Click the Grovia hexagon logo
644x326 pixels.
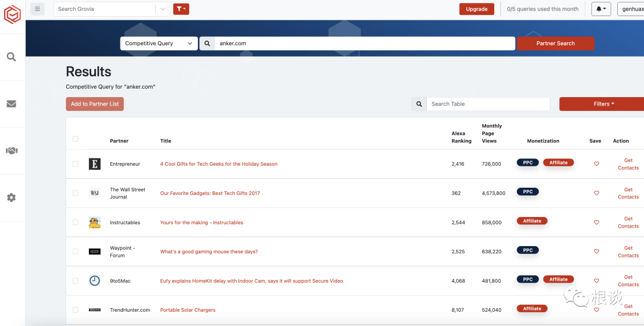coord(13,14)
